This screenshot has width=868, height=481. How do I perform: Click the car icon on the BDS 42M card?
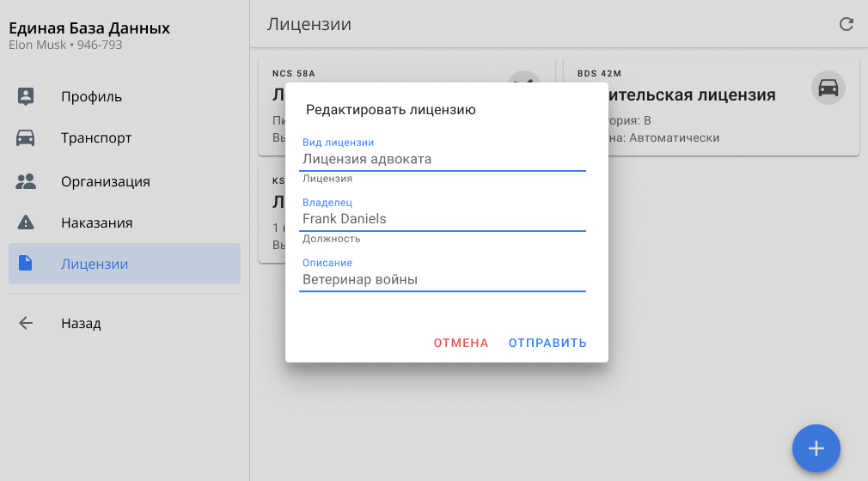pyautogui.click(x=828, y=88)
